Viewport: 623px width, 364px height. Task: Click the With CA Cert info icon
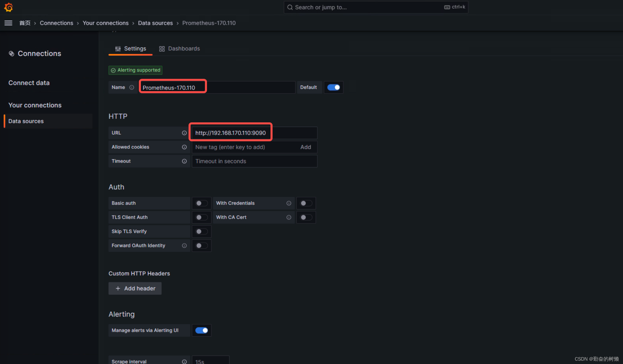pos(289,217)
